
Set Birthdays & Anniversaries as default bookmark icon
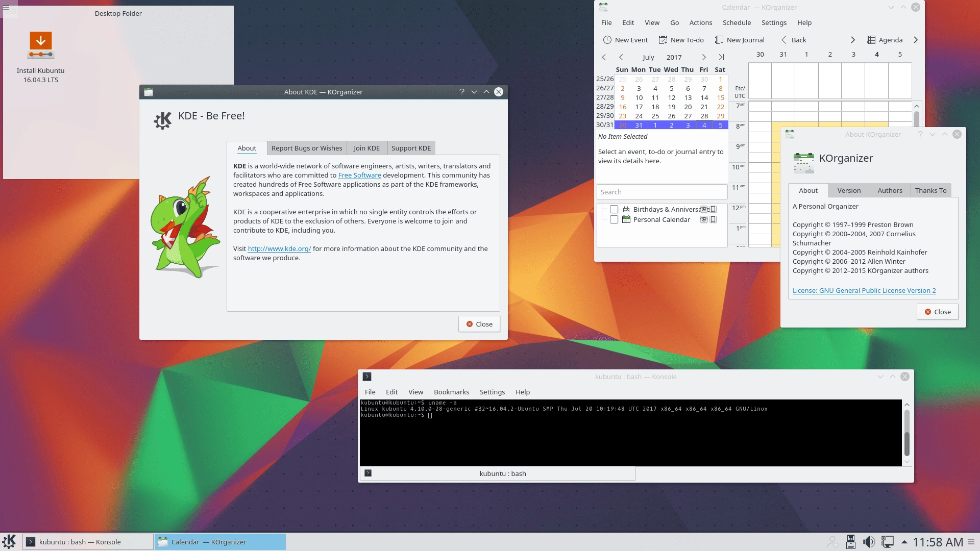[714, 209]
